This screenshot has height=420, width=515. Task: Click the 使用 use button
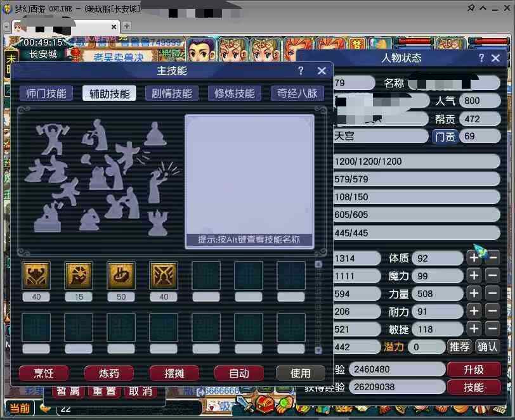click(301, 373)
